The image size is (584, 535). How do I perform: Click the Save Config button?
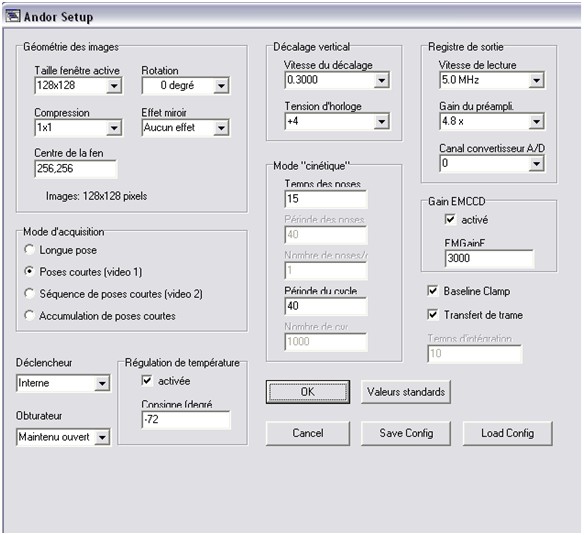pos(406,433)
